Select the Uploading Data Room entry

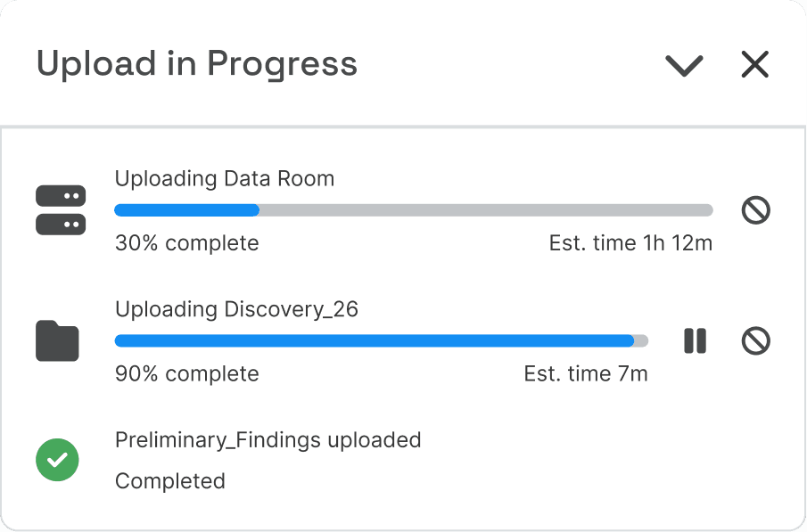coord(224,179)
